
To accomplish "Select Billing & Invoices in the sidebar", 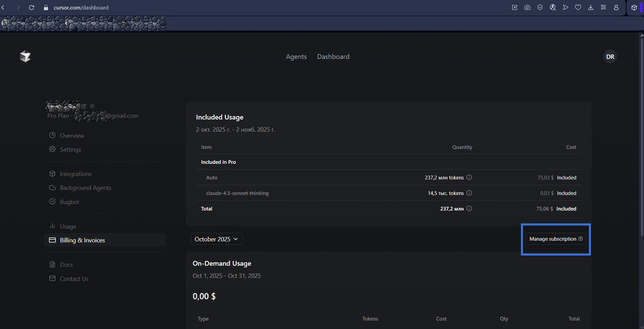I will (105, 240).
